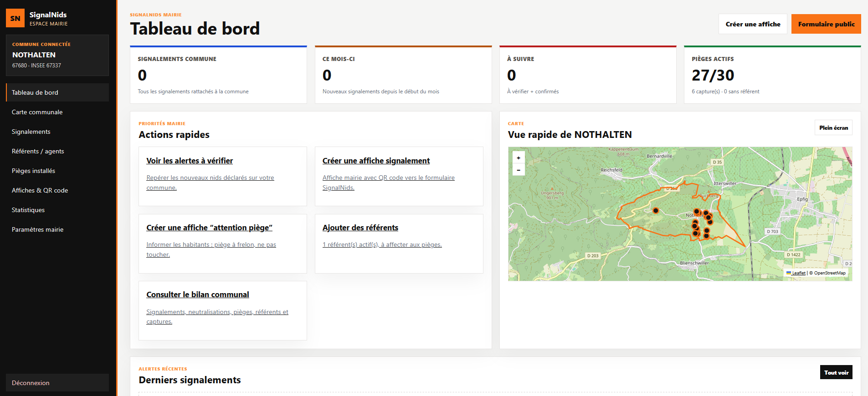Open the Tableau de bord menu item

(x=57, y=92)
